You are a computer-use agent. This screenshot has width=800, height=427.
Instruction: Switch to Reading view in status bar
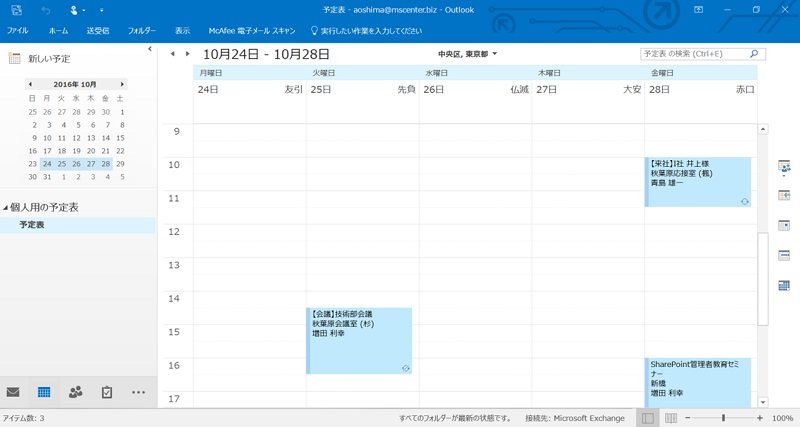coord(671,418)
